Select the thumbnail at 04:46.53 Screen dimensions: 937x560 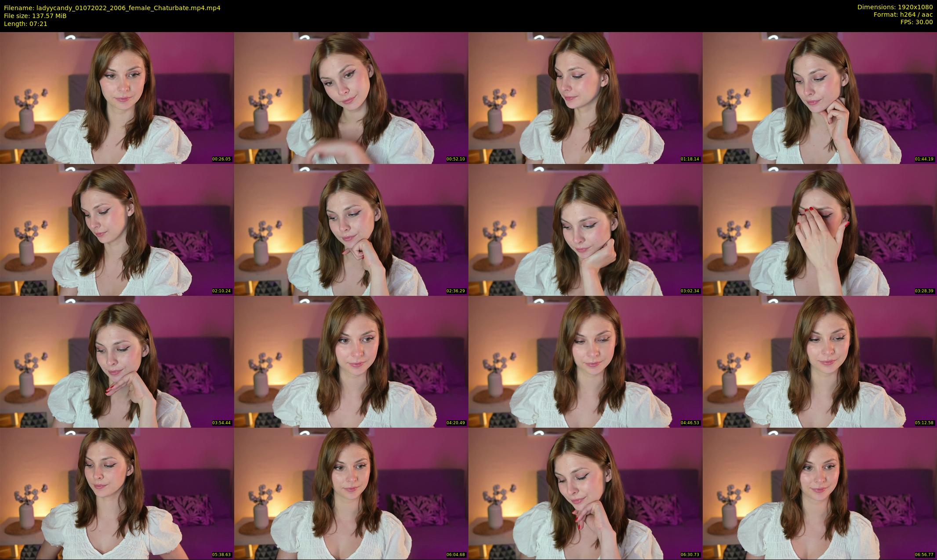[x=585, y=361]
